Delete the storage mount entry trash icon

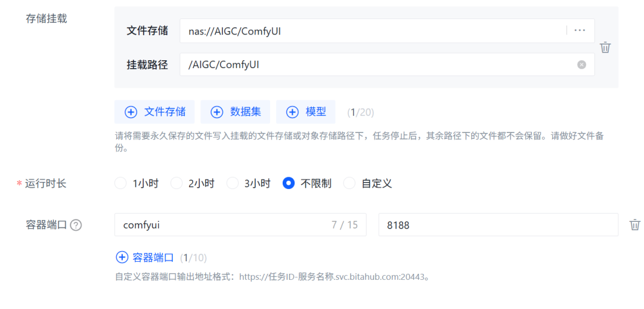pyautogui.click(x=605, y=47)
